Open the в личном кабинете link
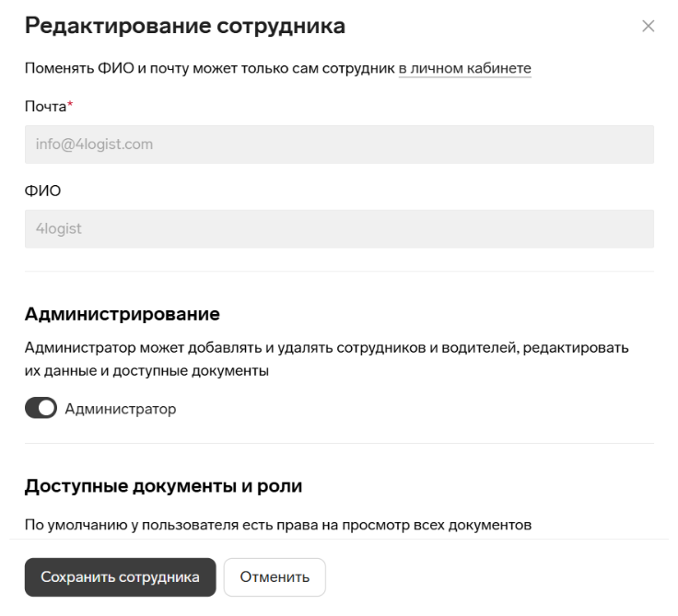The image size is (678, 616). point(464,68)
